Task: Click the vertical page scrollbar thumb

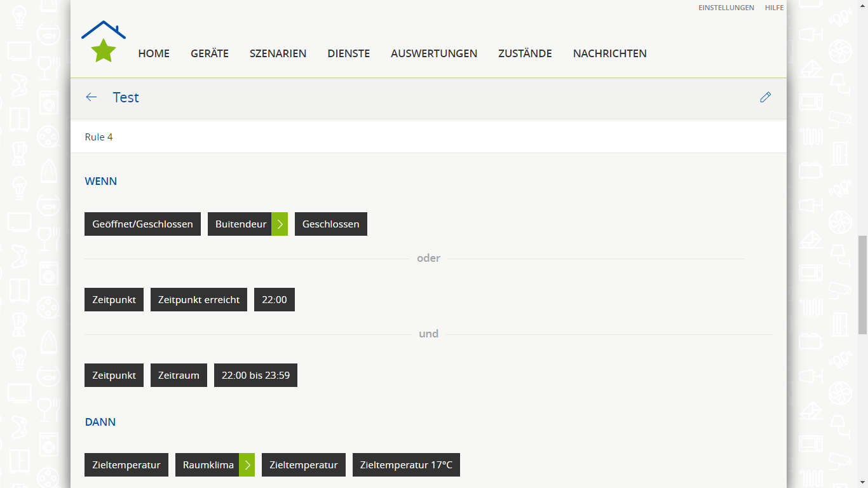Action: [x=862, y=285]
